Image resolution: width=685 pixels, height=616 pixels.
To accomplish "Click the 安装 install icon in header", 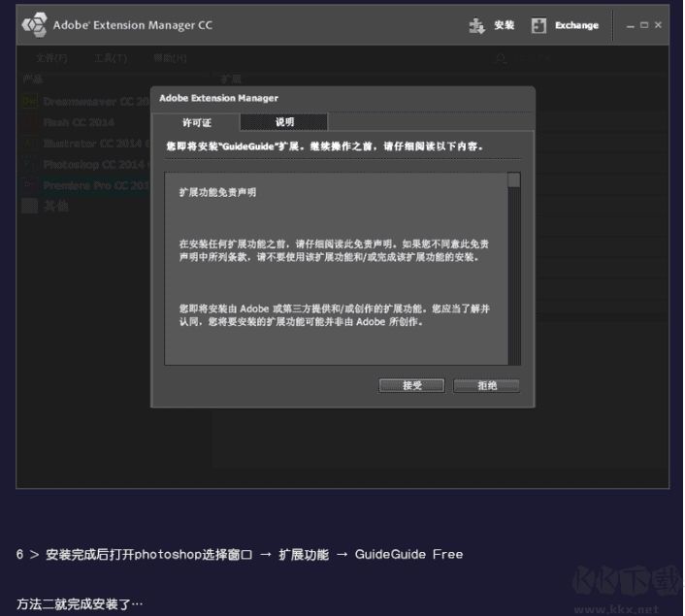I will point(476,26).
